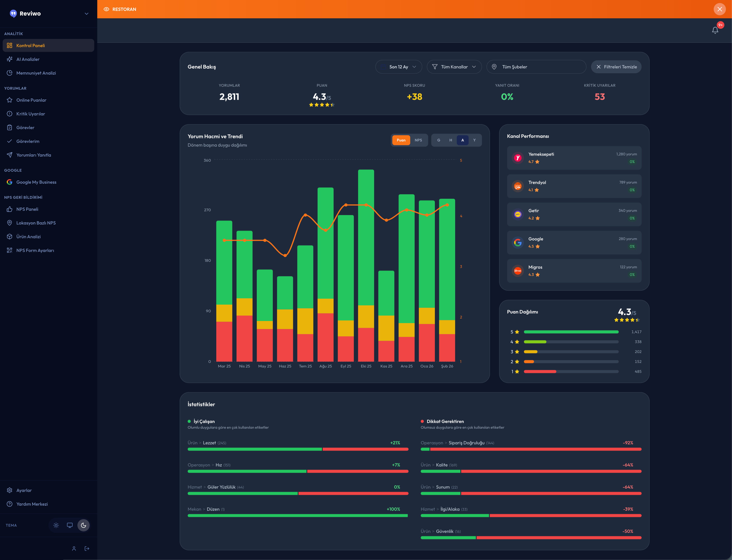
Task: Toggle chart to NPS view
Action: (418, 140)
